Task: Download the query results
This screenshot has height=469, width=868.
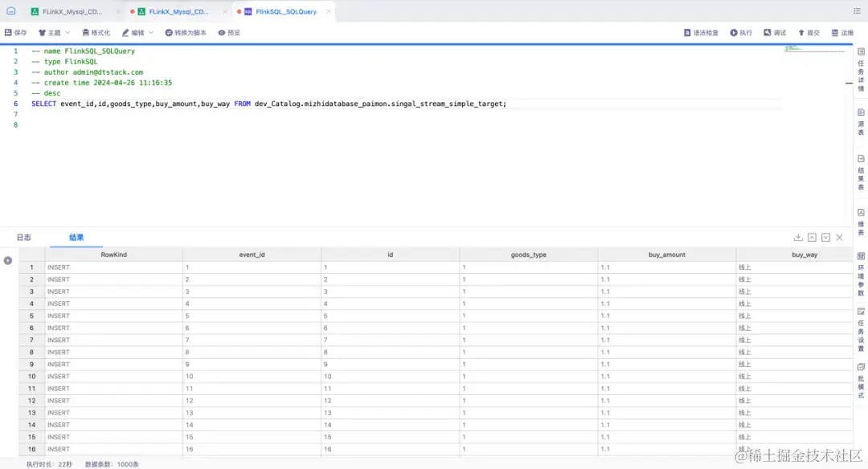Action: click(798, 237)
